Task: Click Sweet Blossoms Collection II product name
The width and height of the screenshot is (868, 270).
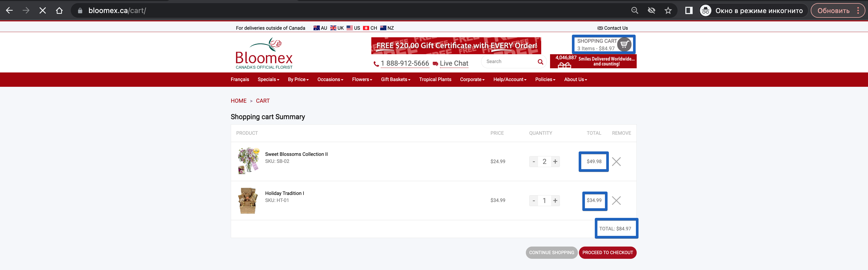Action: pyautogui.click(x=296, y=154)
